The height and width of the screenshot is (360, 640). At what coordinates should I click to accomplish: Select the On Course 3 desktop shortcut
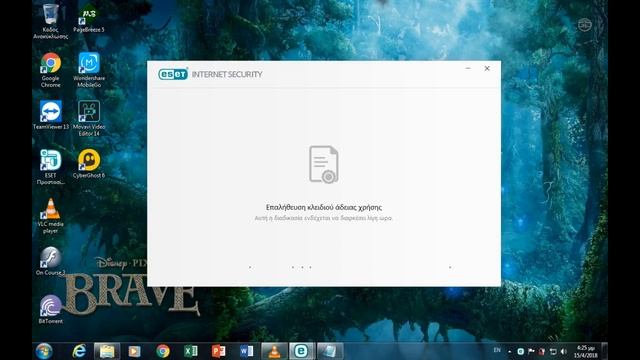(x=51, y=261)
